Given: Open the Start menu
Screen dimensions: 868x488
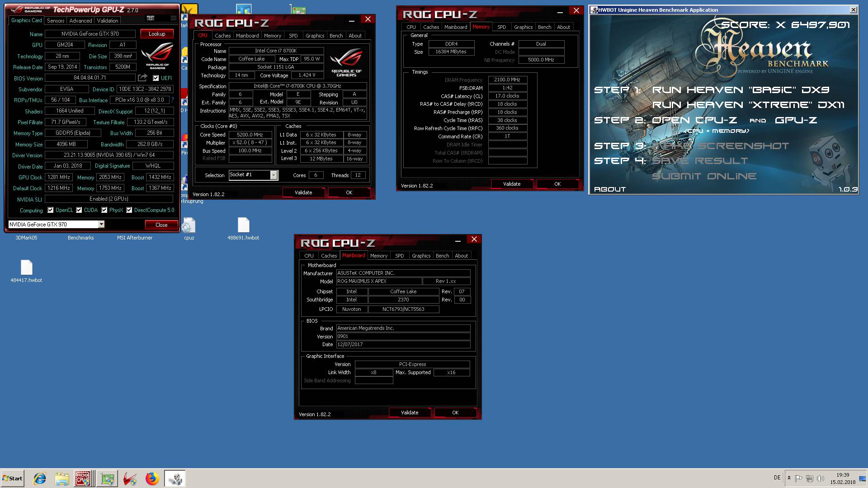Looking at the screenshot, I should pyautogui.click(x=12, y=479).
